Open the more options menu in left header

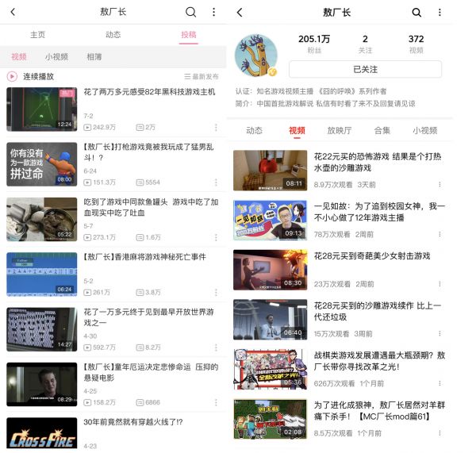pyautogui.click(x=213, y=12)
